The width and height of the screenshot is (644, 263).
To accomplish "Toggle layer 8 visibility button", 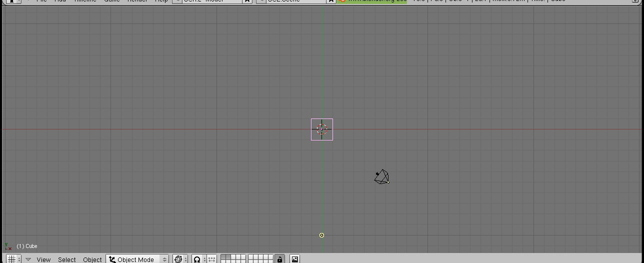I will 260,256.
